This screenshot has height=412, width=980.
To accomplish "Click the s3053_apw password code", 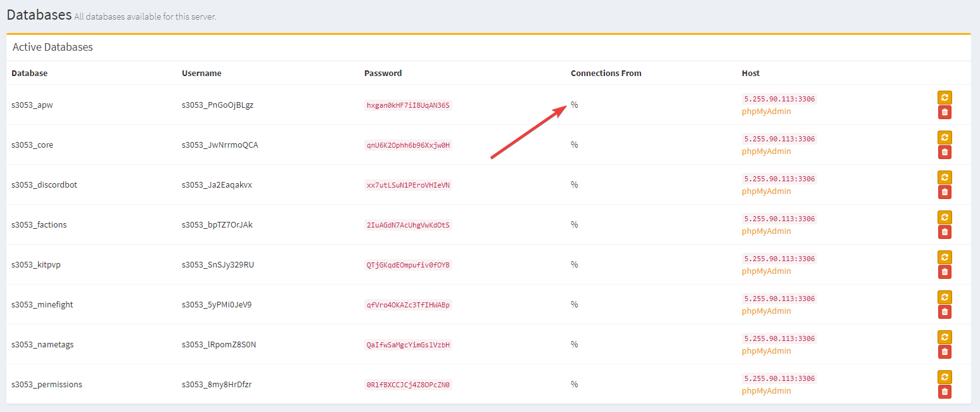I will [408, 105].
